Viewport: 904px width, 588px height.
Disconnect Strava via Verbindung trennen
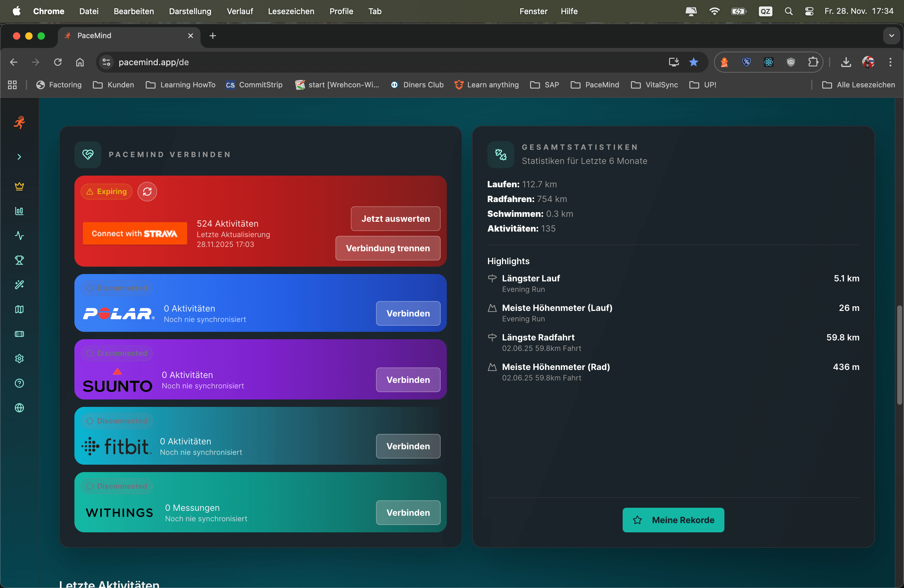[387, 248]
